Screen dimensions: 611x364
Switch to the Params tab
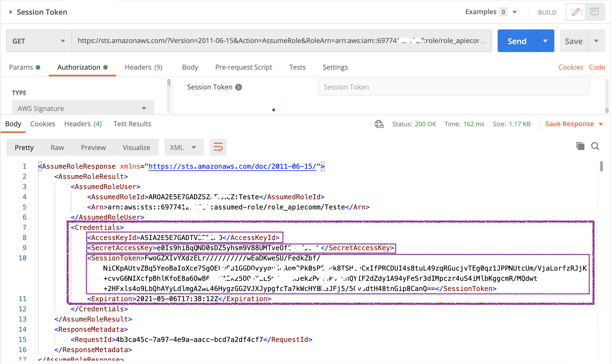pyautogui.click(x=25, y=67)
